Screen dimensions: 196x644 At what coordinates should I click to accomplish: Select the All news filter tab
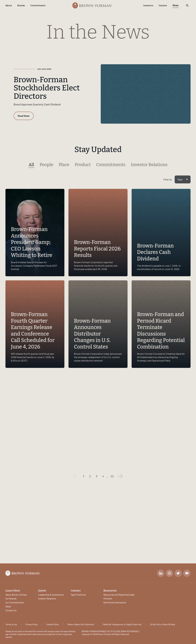click(31, 164)
